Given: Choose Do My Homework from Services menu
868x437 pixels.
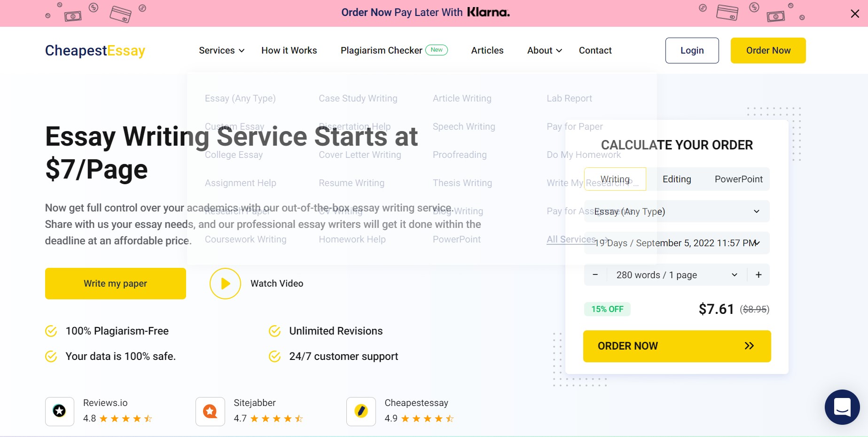Looking at the screenshot, I should pyautogui.click(x=584, y=155).
